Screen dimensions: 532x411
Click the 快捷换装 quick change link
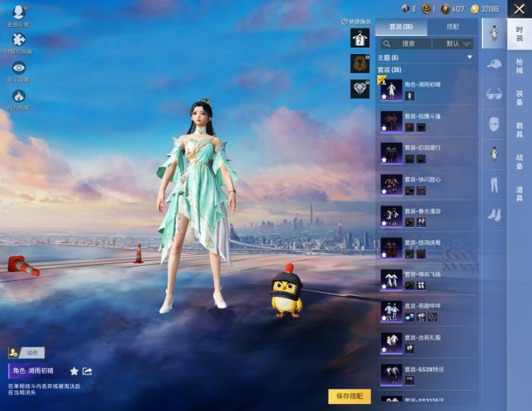pos(357,21)
